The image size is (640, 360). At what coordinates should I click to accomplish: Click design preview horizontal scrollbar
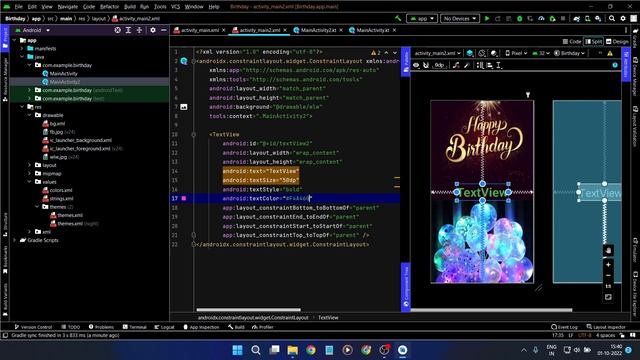coord(491,310)
